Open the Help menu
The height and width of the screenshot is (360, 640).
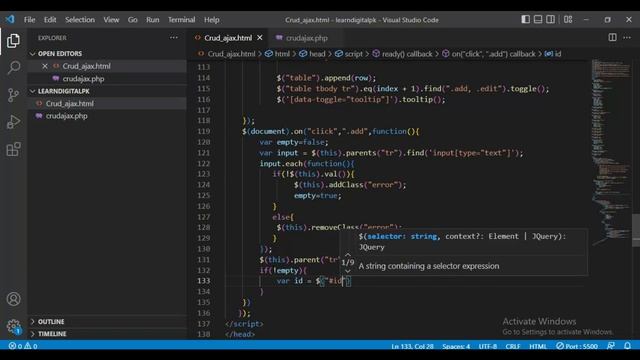211,20
